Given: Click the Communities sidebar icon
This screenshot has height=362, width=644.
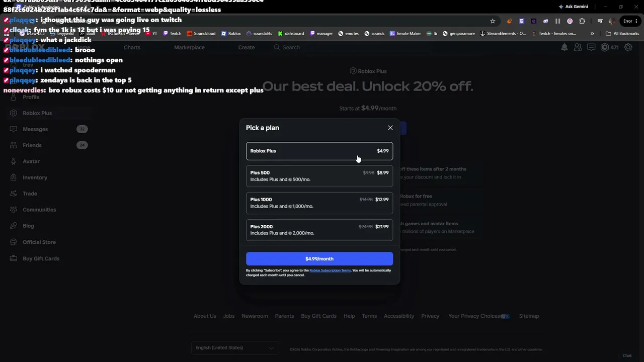Looking at the screenshot, I should [x=13, y=210].
